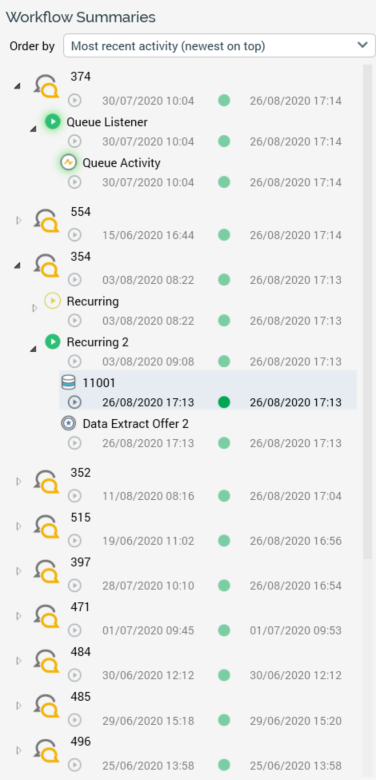Collapse the Recurring 2 node
This screenshot has height=780, width=376.
click(33, 349)
